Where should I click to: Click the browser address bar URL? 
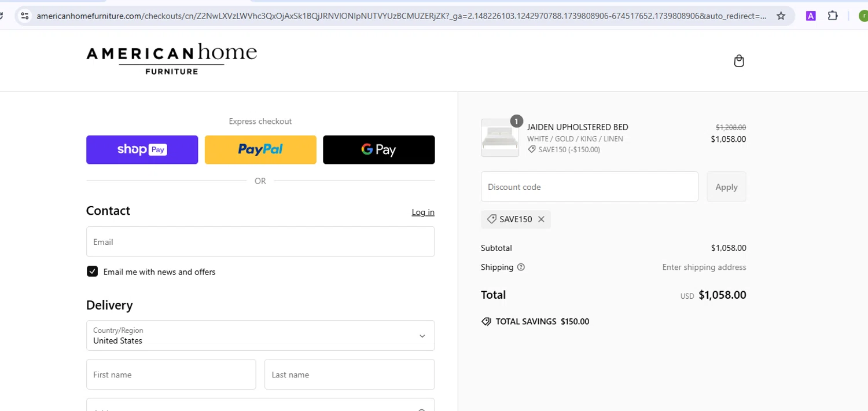point(402,16)
